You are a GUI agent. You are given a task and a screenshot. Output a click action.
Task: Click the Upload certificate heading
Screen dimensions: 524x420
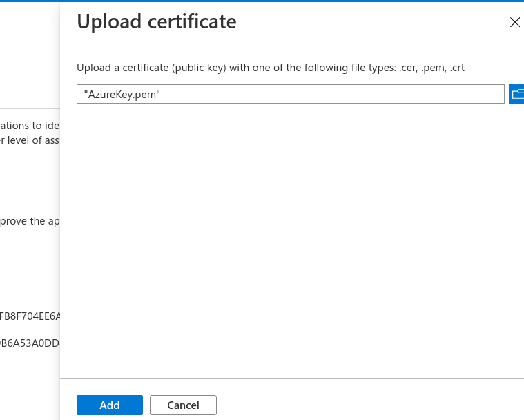point(157,22)
